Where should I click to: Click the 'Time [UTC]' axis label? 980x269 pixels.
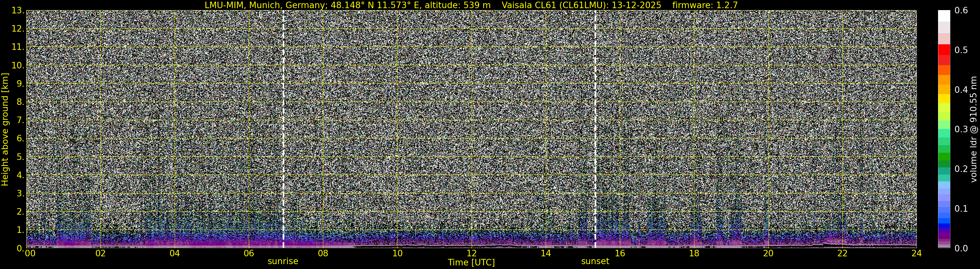click(471, 262)
